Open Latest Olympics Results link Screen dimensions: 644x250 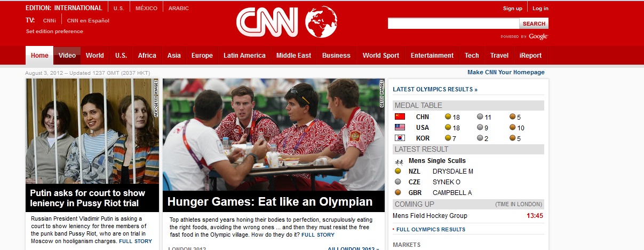[435, 89]
